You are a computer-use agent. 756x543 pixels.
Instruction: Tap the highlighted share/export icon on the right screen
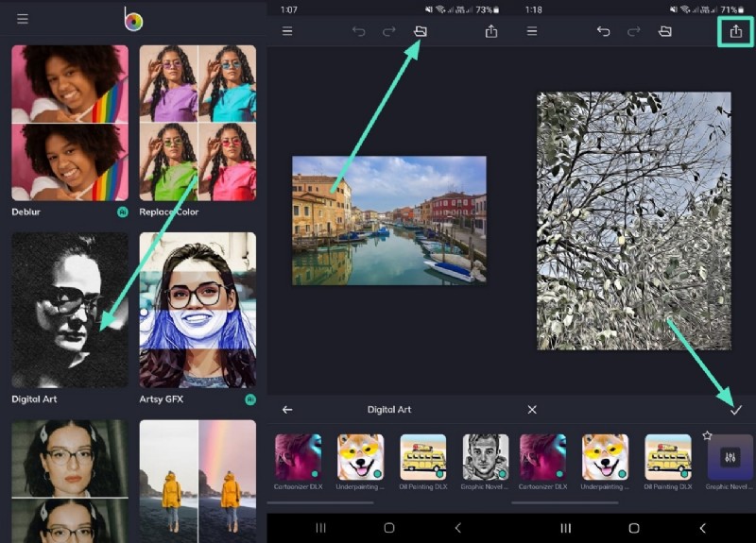click(736, 31)
